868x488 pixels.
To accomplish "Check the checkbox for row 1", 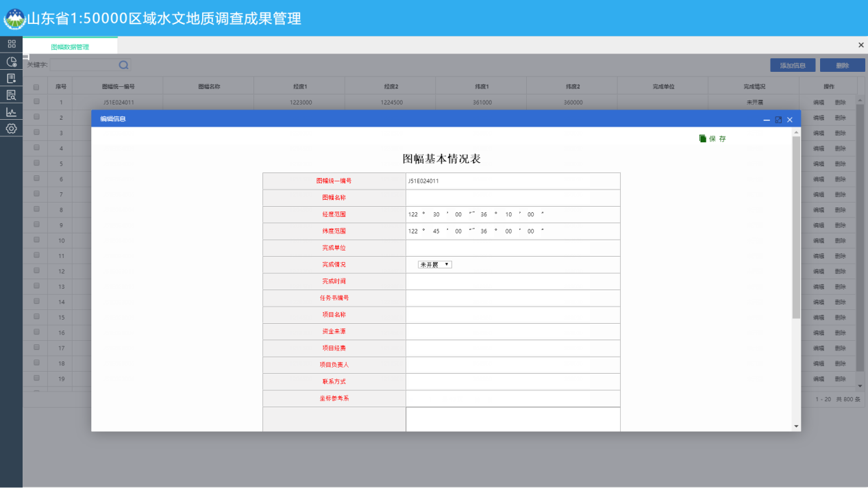I will tap(36, 101).
